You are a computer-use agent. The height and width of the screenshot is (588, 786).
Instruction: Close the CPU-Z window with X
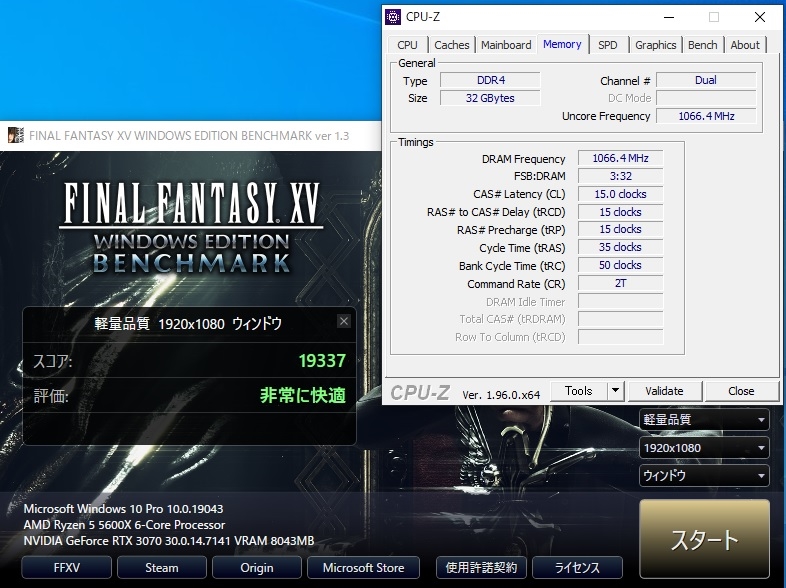760,17
